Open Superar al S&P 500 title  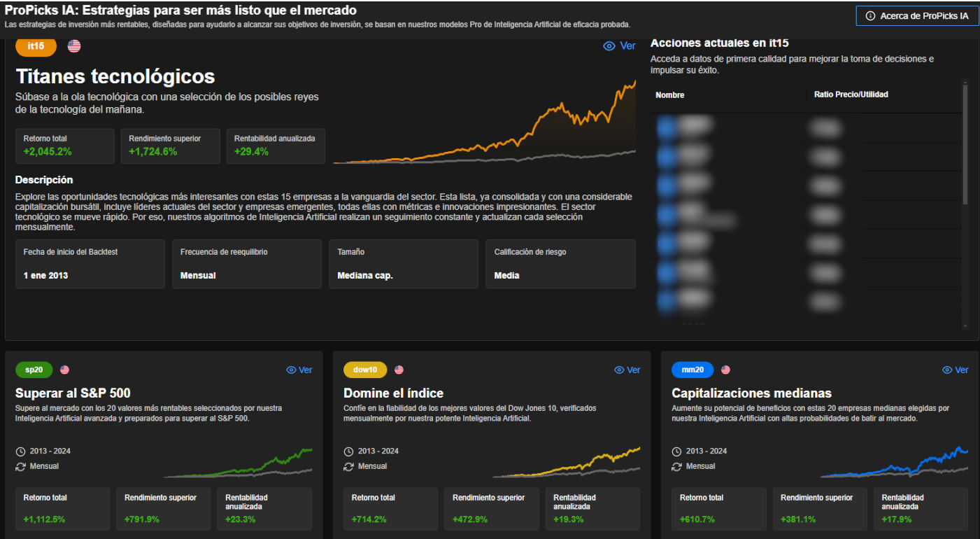tap(73, 393)
